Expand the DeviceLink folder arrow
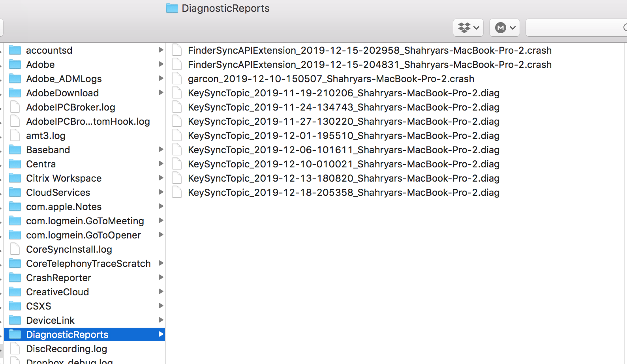627x364 pixels. tap(161, 320)
